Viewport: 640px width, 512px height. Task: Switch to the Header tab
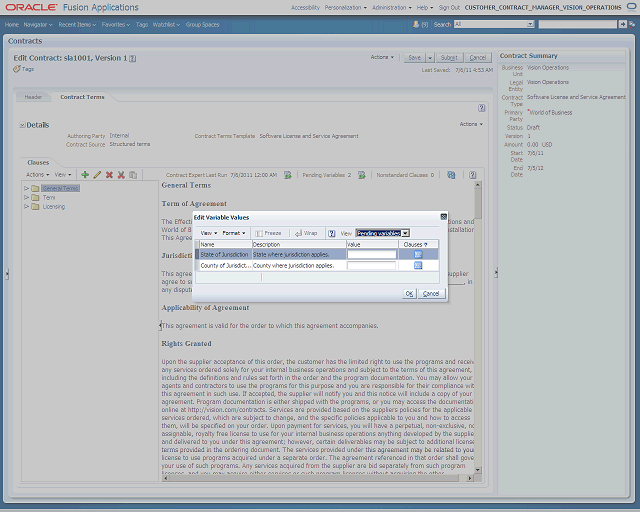pos(33,97)
